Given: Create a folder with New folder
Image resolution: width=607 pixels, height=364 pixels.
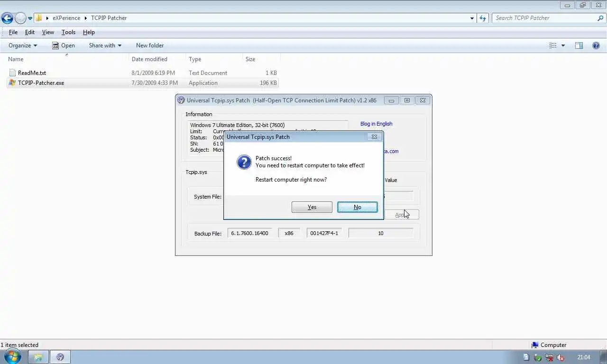Looking at the screenshot, I should pos(150,45).
